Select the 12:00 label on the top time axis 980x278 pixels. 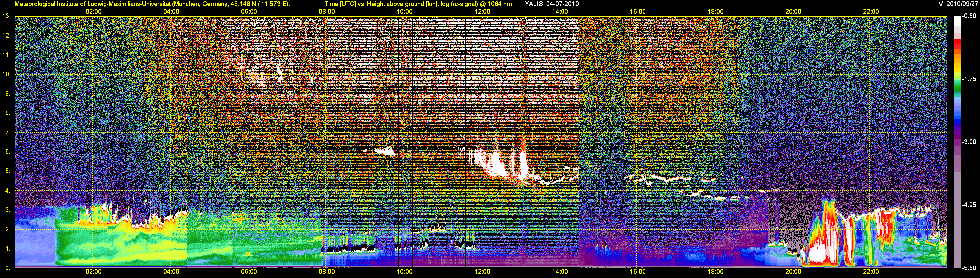(482, 12)
